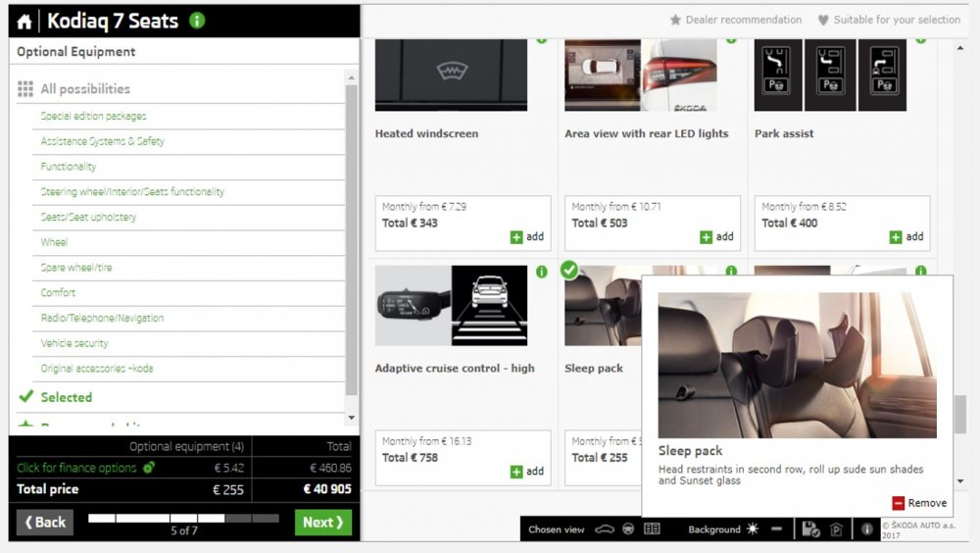Select the All possibilities grid icon
Screen dimensions: 980x553
click(x=25, y=89)
